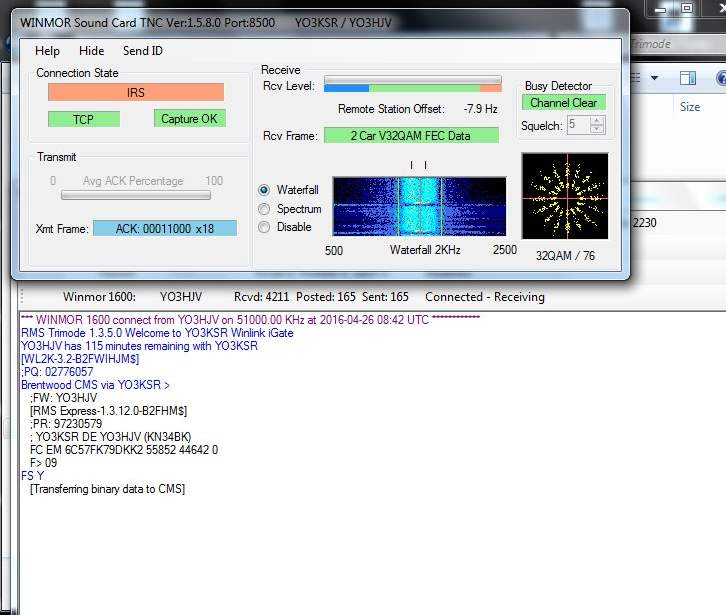Click the 115 minutes remaining log line
This screenshot has height=615, width=726.
point(139,346)
